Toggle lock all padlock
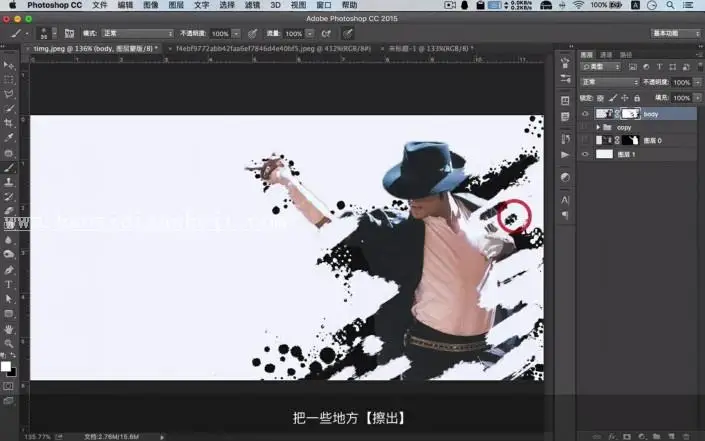Screen dimensions: 705x441 637,98
